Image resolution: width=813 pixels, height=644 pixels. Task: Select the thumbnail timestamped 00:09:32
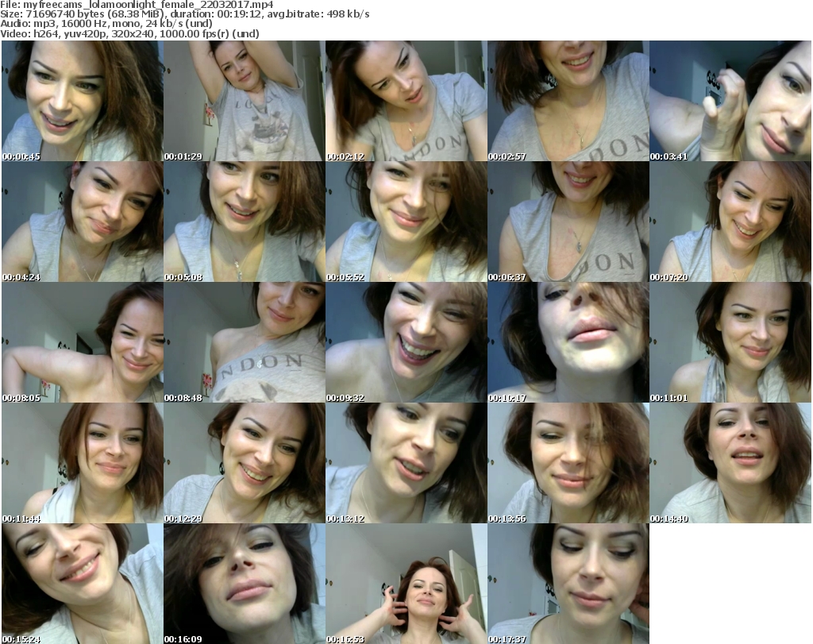pyautogui.click(x=406, y=342)
